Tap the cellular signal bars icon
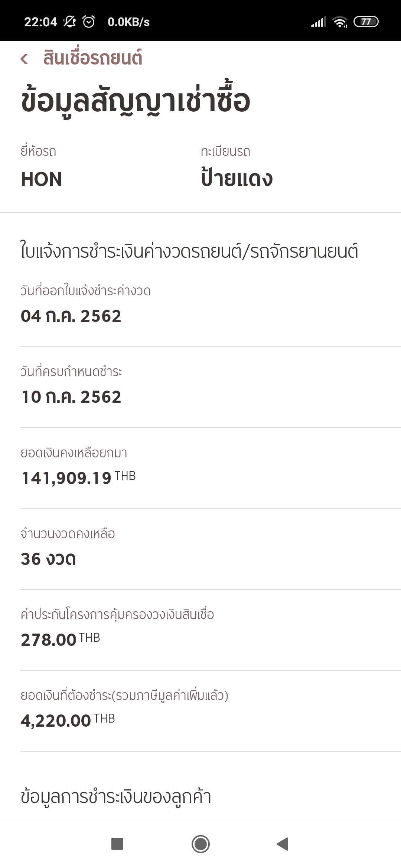 pos(319,22)
